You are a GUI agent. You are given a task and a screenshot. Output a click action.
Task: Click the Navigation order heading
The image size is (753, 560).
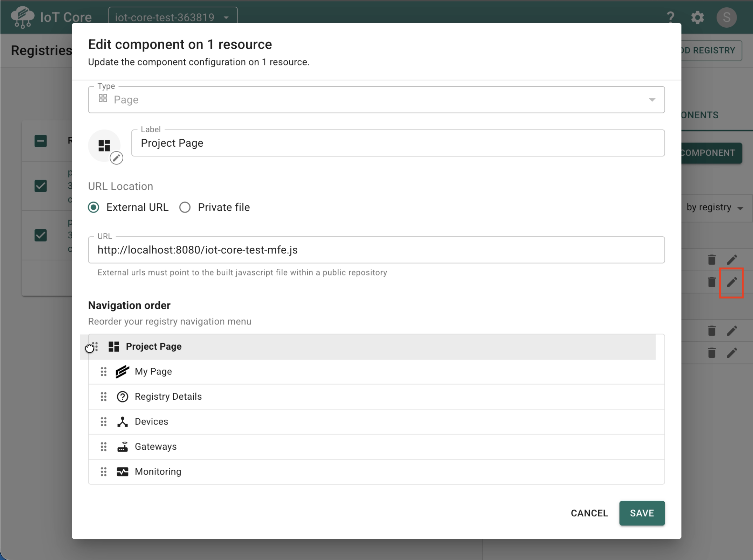click(129, 306)
